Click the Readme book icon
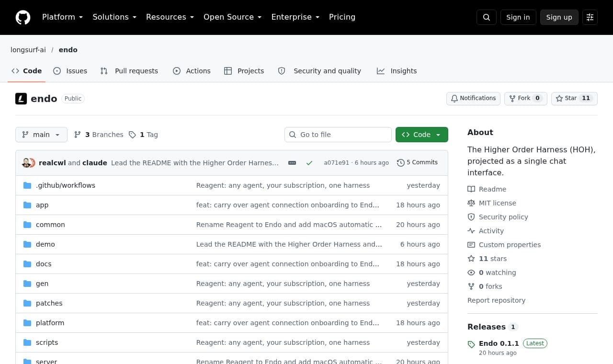Screen dimensions: 613x364 471,189
